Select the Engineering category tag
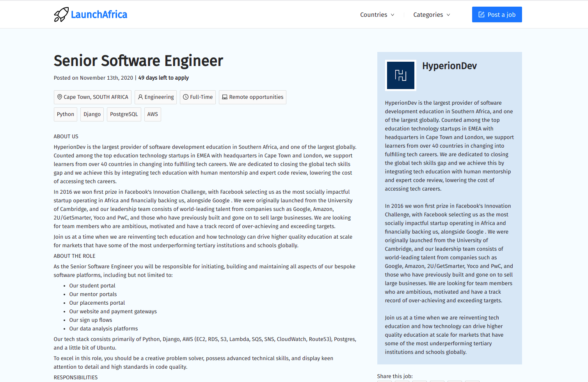Viewport: 588px width, 382px height. pos(156,97)
